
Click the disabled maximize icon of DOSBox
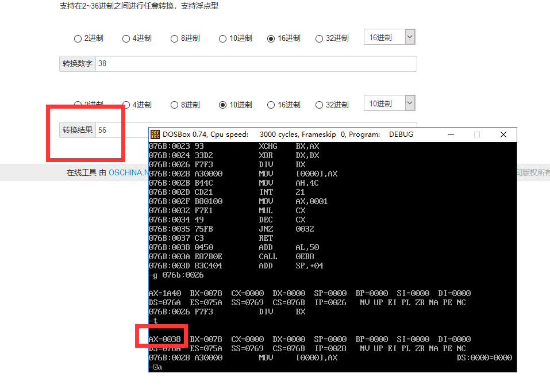477,134
